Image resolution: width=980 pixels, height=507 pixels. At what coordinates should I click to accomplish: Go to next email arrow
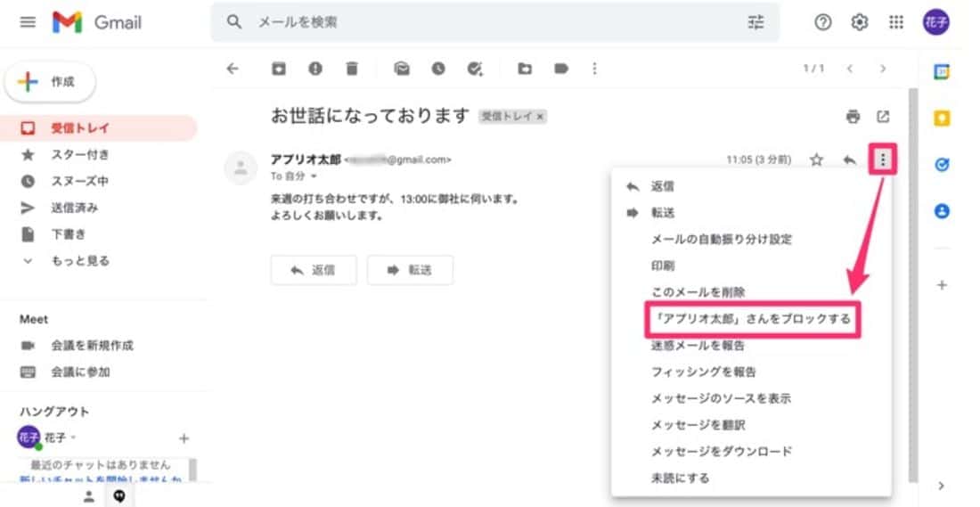[883, 69]
